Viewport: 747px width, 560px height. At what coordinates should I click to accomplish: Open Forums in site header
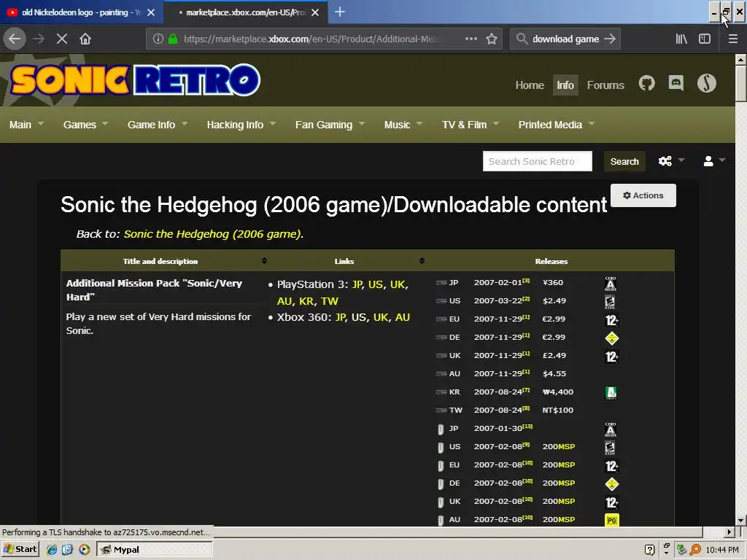click(605, 85)
